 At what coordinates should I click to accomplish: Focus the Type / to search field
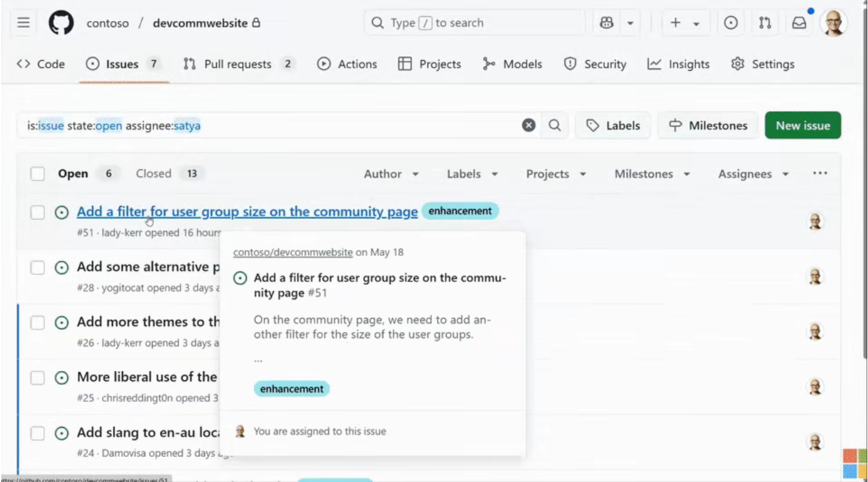tap(475, 23)
